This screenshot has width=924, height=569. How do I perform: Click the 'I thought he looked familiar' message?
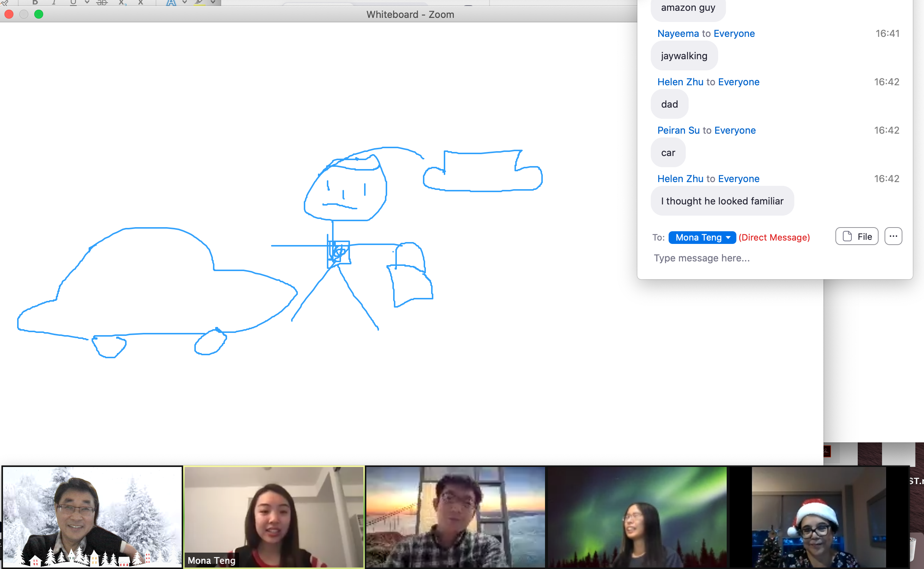[722, 201]
